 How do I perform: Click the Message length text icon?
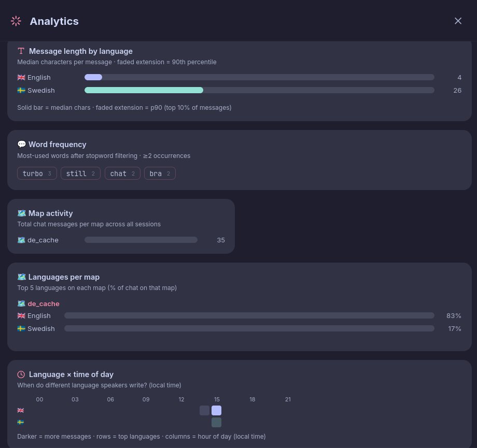[x=21, y=51]
